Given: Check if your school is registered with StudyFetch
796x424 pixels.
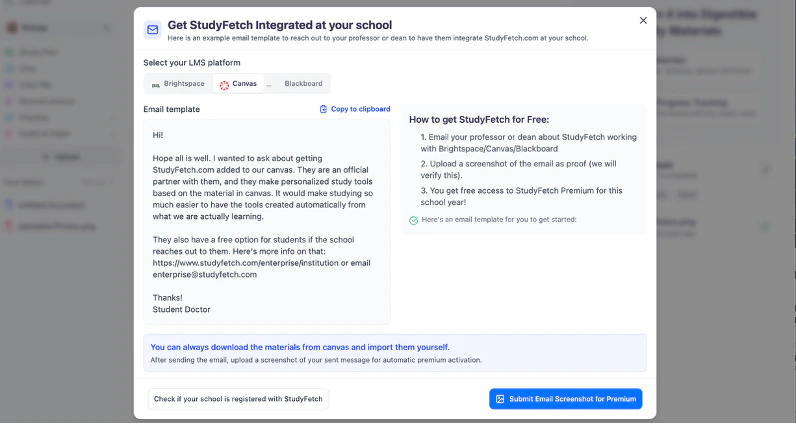Looking at the screenshot, I should tap(238, 399).
